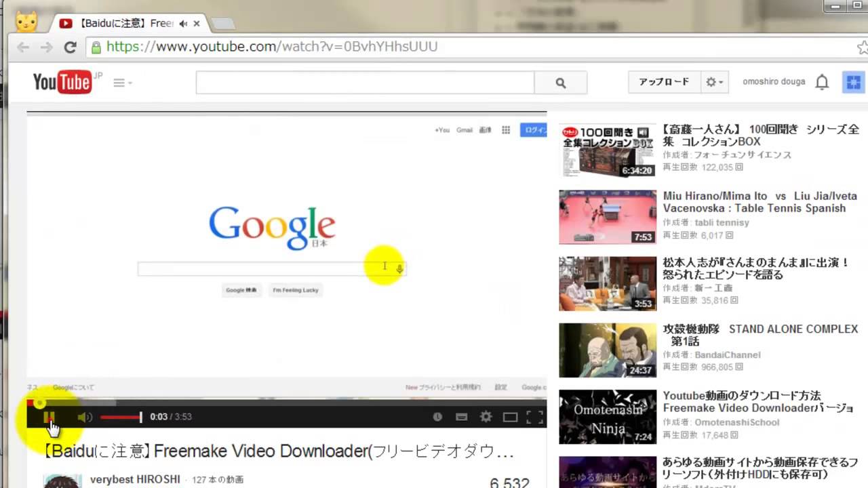
Task: Expand the guide menu next to logo
Action: [122, 83]
